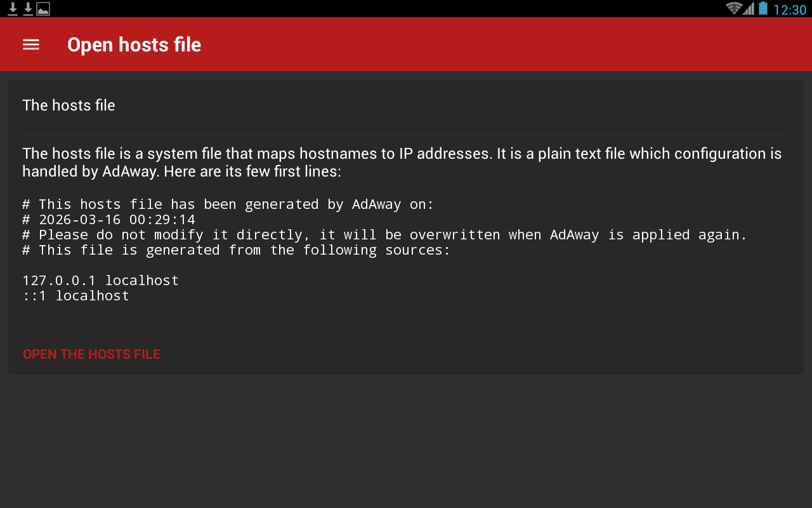The image size is (812, 508).
Task: Tap the battery status icon
Action: tap(763, 8)
